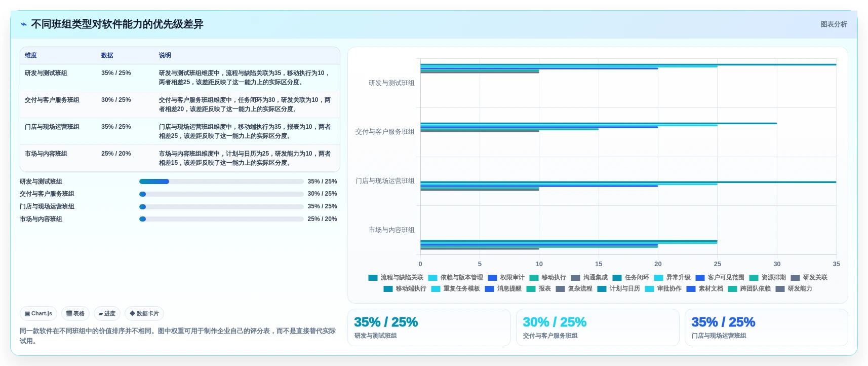Click the header icon beside the title
This screenshot has width=868, height=366.
coord(24,24)
